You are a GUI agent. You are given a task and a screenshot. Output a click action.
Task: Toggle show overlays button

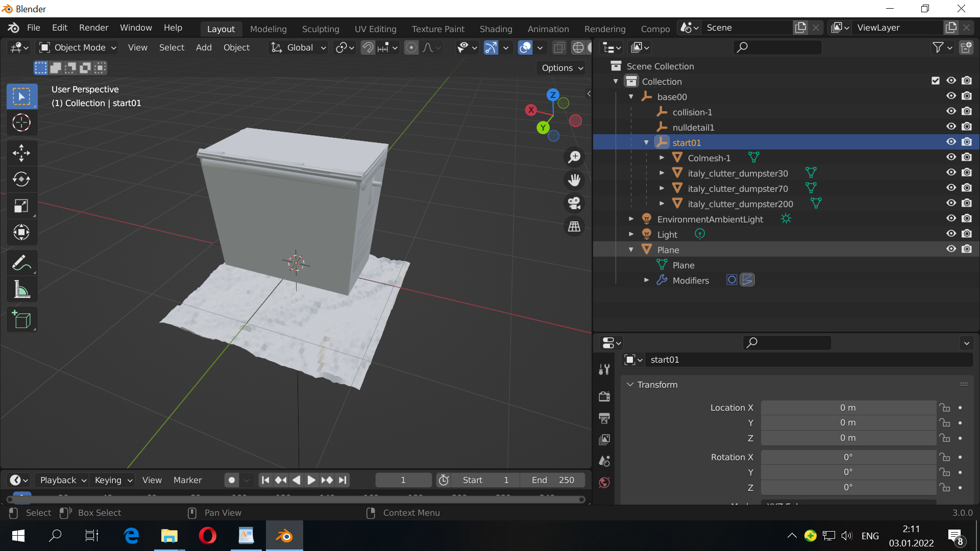(525, 47)
